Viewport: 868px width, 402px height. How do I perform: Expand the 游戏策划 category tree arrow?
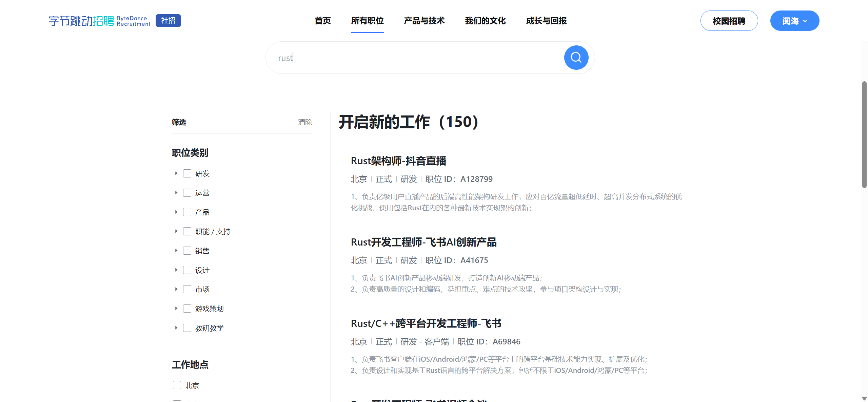point(176,309)
